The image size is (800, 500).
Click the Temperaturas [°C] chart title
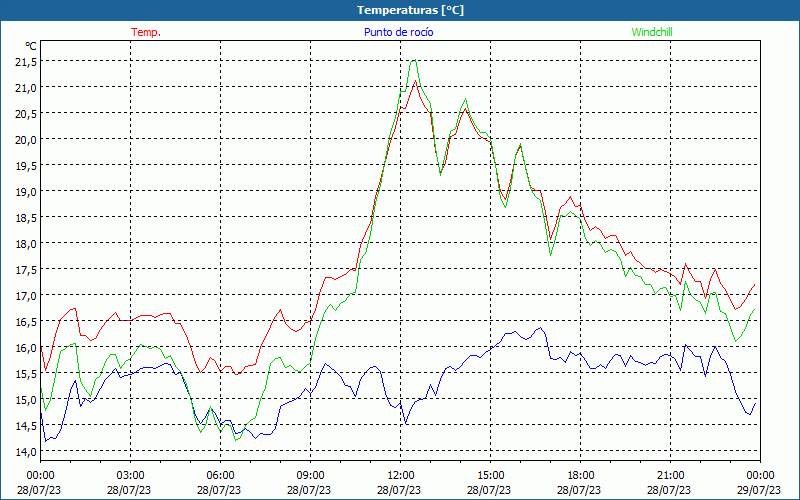coord(410,10)
